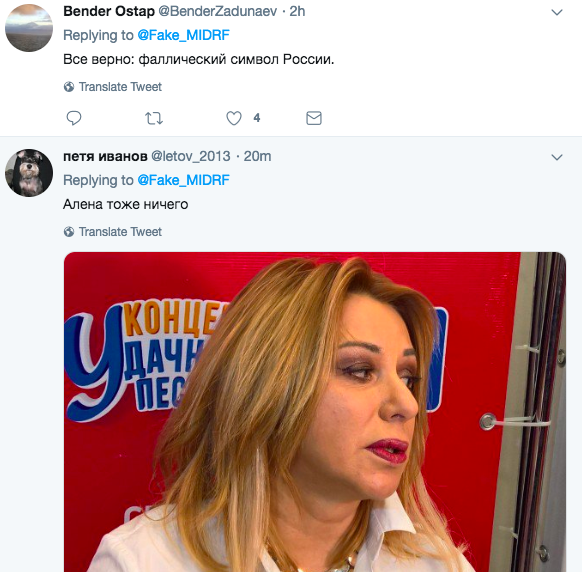Viewport: 582px width, 572px height.
Task: Open петя иванов display name
Action: [105, 156]
